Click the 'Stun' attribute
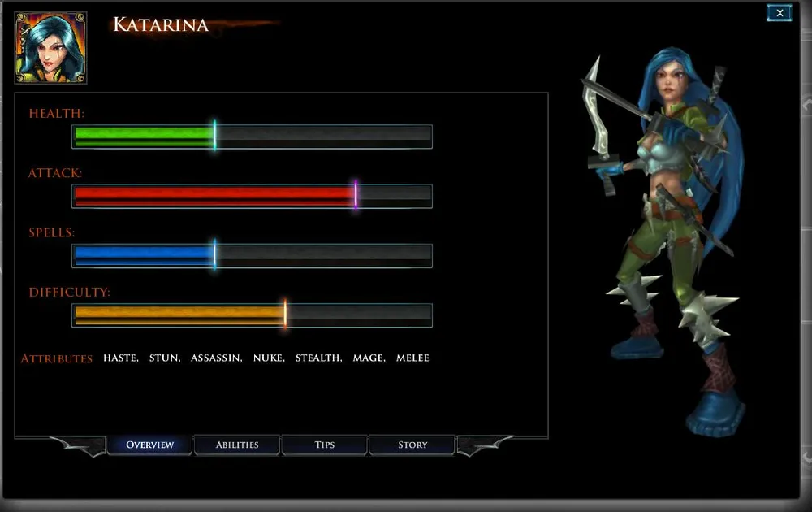This screenshot has height=512, width=812. click(x=165, y=358)
